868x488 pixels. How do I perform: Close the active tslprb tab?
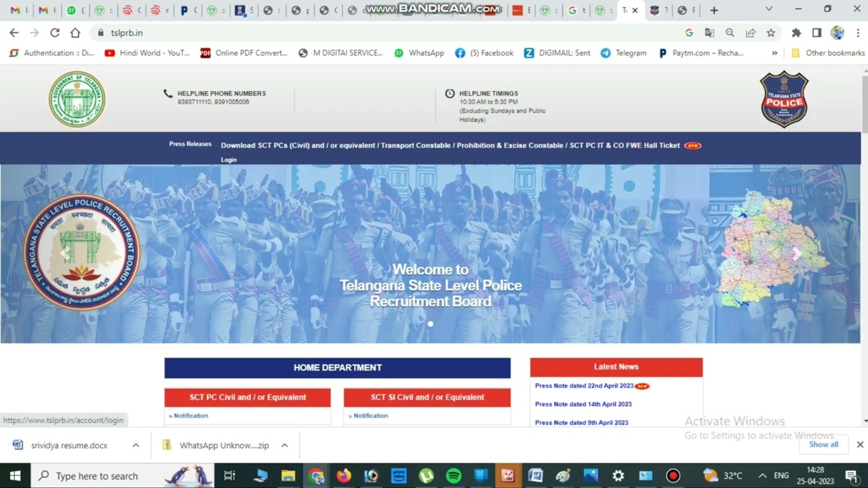point(635,10)
